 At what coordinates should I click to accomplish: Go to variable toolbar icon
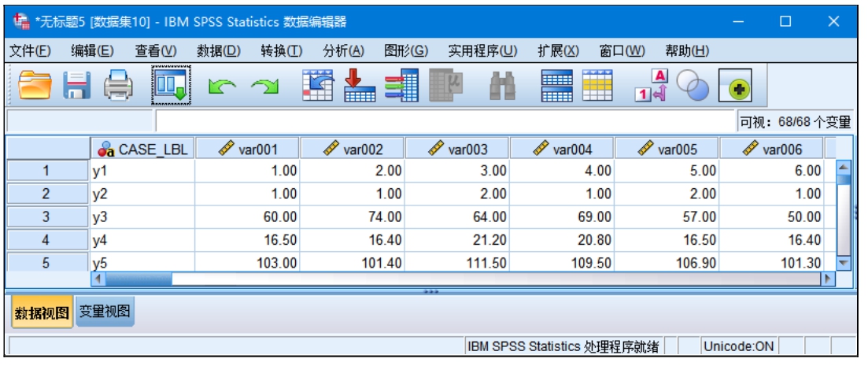(360, 85)
